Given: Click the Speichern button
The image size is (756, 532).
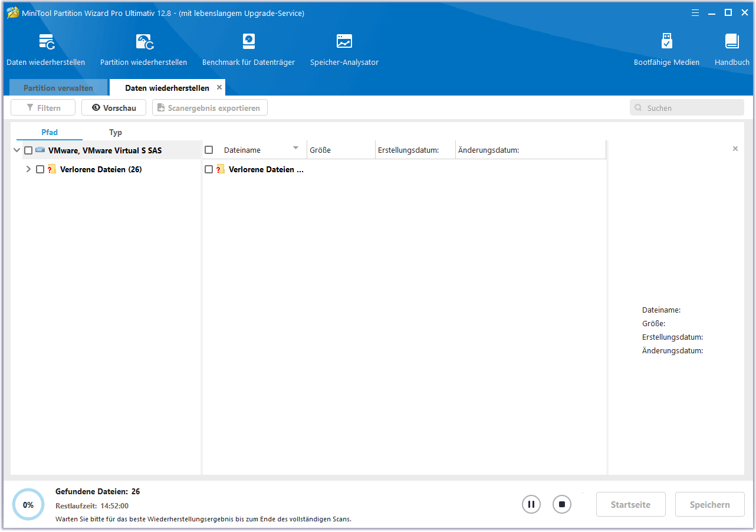Looking at the screenshot, I should pos(710,504).
